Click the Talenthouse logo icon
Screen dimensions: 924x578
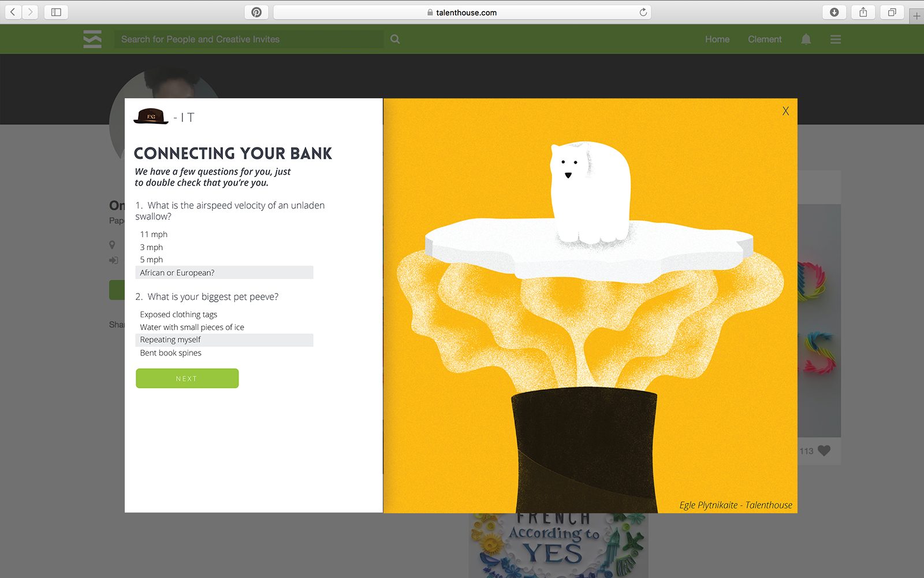click(x=92, y=39)
